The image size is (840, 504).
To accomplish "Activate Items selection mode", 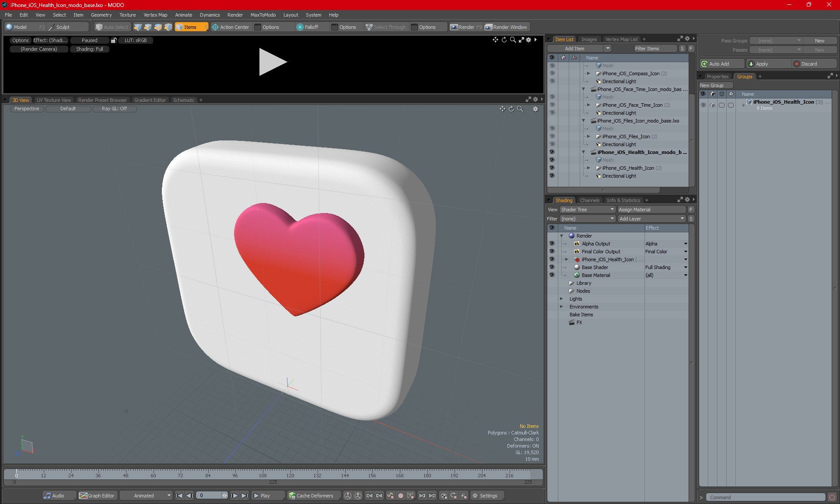I will [x=191, y=27].
